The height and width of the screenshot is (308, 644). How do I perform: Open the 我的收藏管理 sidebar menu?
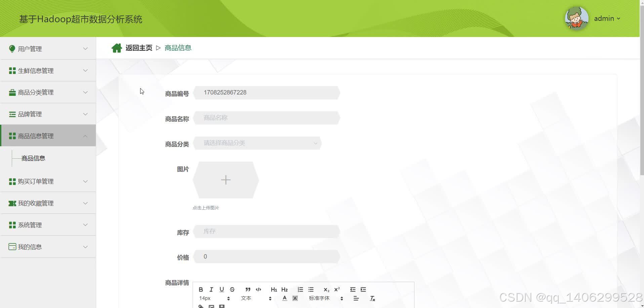click(x=48, y=203)
